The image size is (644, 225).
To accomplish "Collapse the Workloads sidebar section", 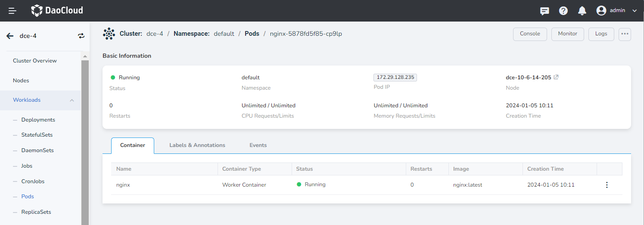I will pyautogui.click(x=72, y=100).
